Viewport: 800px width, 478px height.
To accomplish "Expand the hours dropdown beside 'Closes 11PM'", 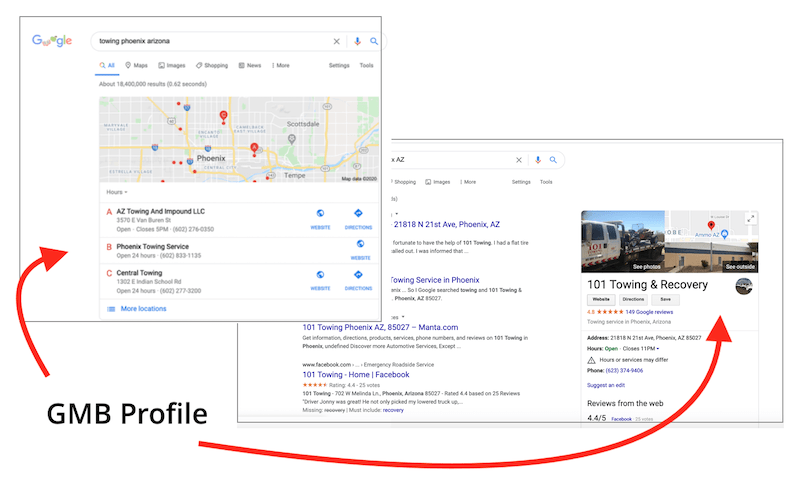I will 658,349.
